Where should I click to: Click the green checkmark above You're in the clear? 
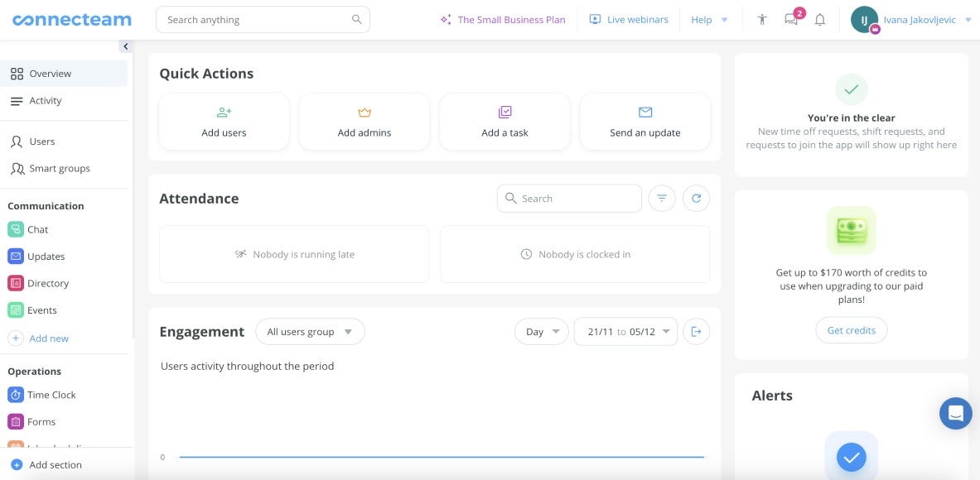tap(852, 89)
